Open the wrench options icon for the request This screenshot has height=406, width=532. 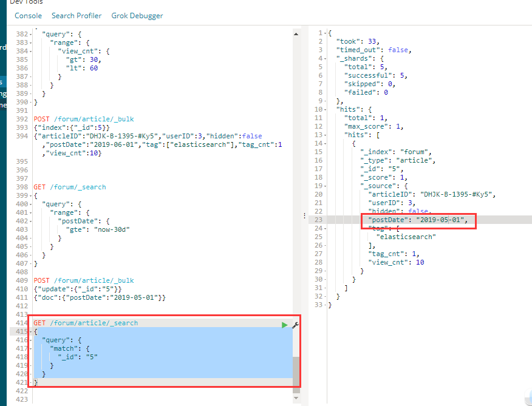tap(295, 325)
